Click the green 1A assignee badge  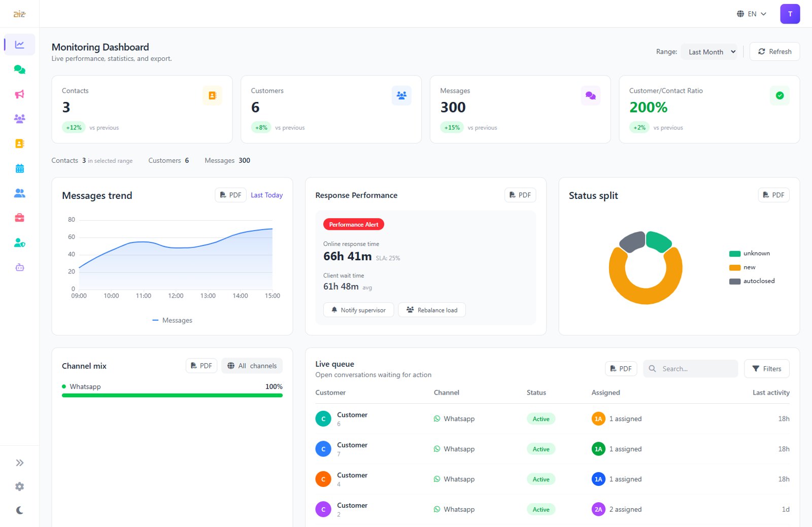point(598,449)
